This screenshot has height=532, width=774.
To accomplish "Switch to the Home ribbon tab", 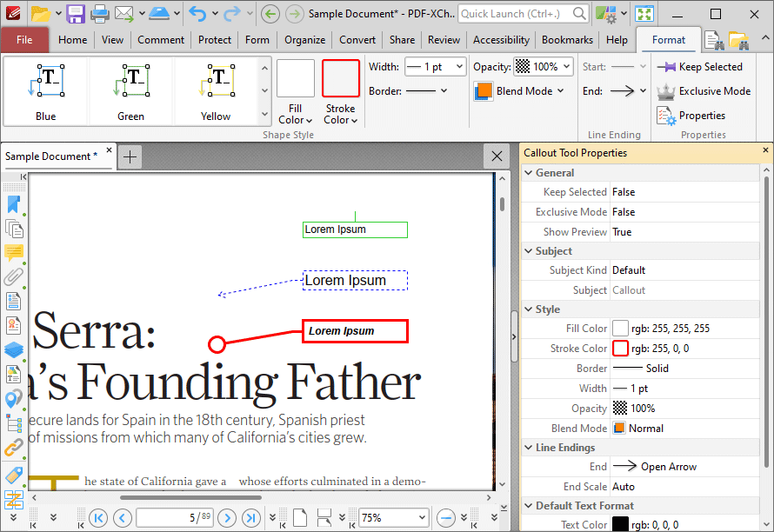I will coord(72,40).
